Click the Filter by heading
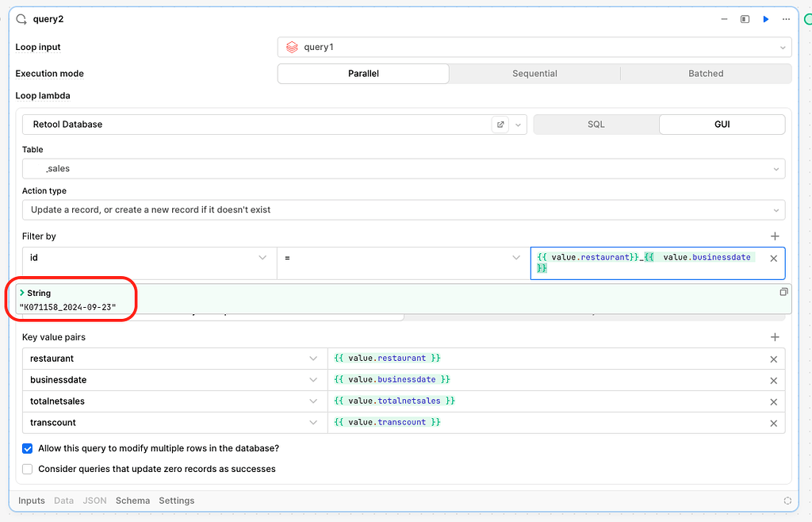Viewport: 812px width, 522px height. (x=39, y=236)
